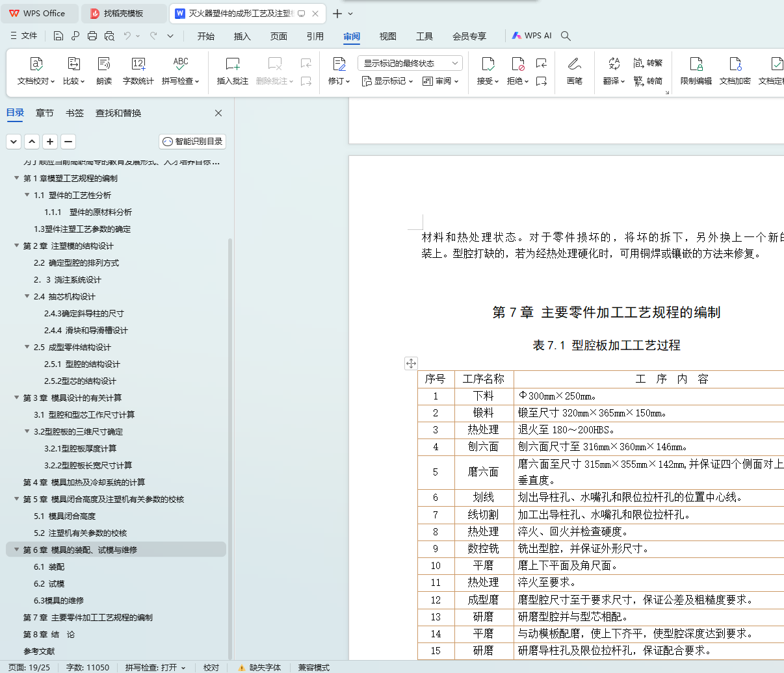Viewport: 784px width, 673px height.
Task: Switch to the 开始 ribbon tab
Action: pyautogui.click(x=206, y=36)
